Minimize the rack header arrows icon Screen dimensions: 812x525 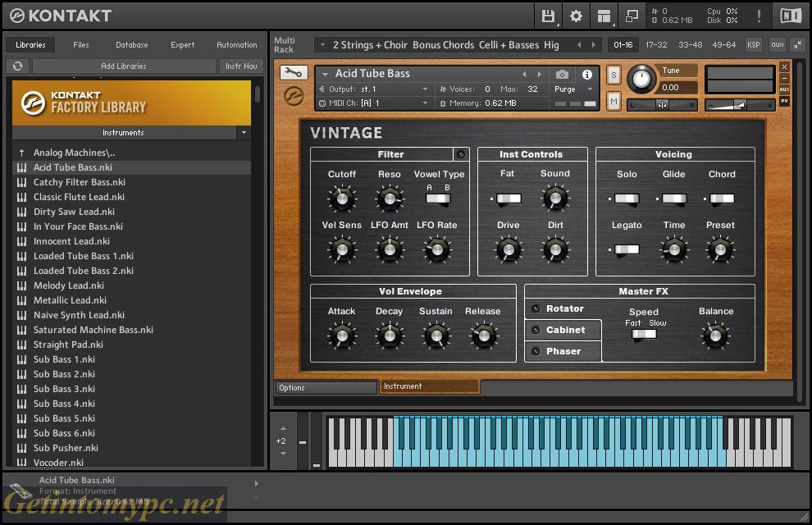798,45
